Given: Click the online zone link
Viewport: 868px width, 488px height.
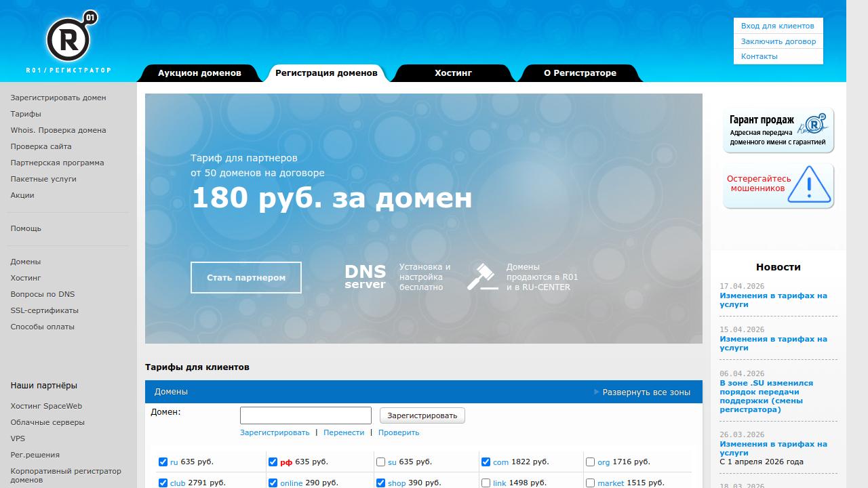Looking at the screenshot, I should tap(292, 483).
